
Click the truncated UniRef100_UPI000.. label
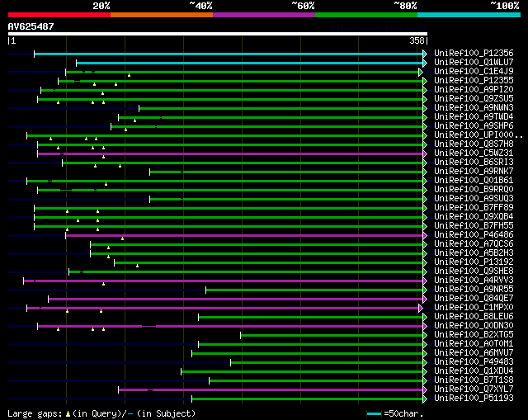[478, 135]
